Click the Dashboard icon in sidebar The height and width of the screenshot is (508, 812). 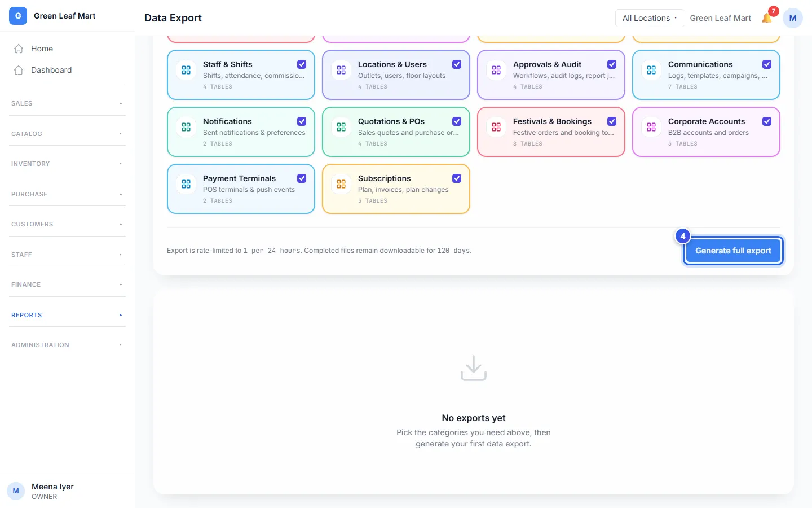click(x=19, y=70)
